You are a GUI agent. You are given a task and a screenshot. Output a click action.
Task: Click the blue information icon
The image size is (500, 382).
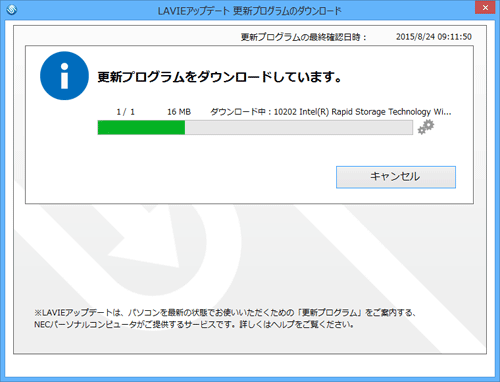64,76
